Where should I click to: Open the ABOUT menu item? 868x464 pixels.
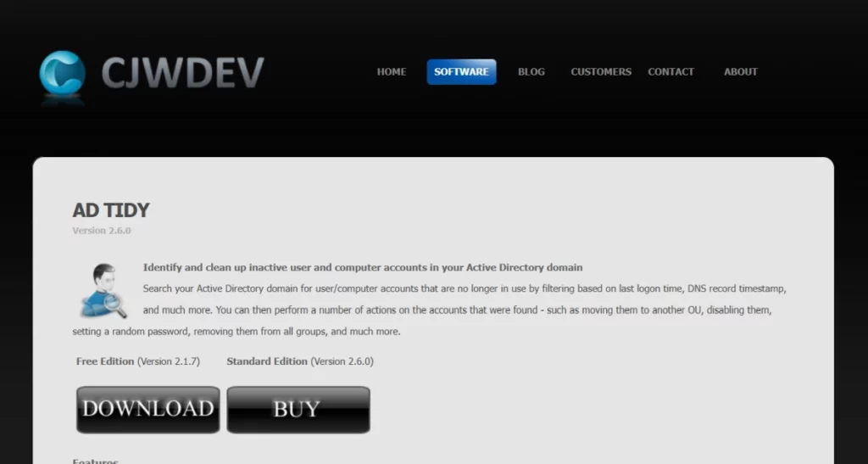[741, 72]
